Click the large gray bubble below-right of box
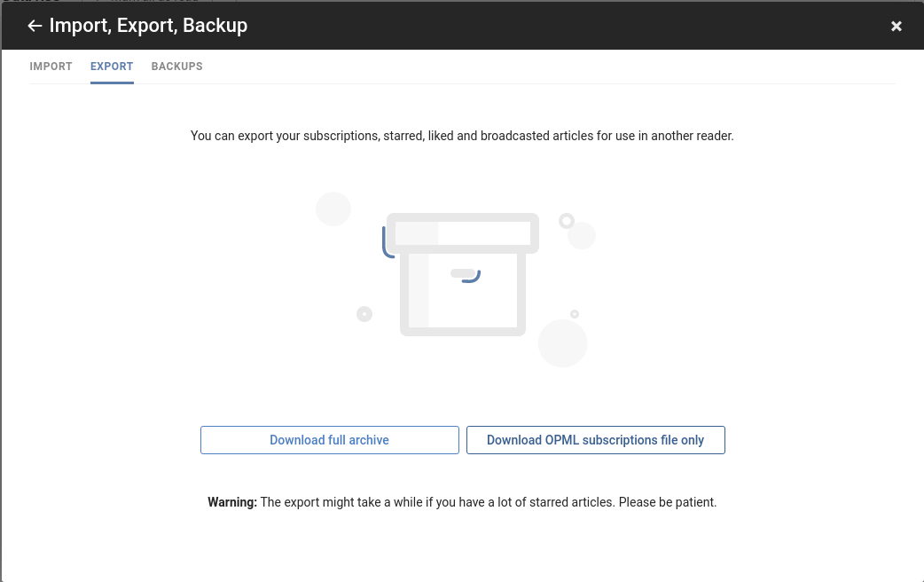The image size is (924, 582). 562,343
